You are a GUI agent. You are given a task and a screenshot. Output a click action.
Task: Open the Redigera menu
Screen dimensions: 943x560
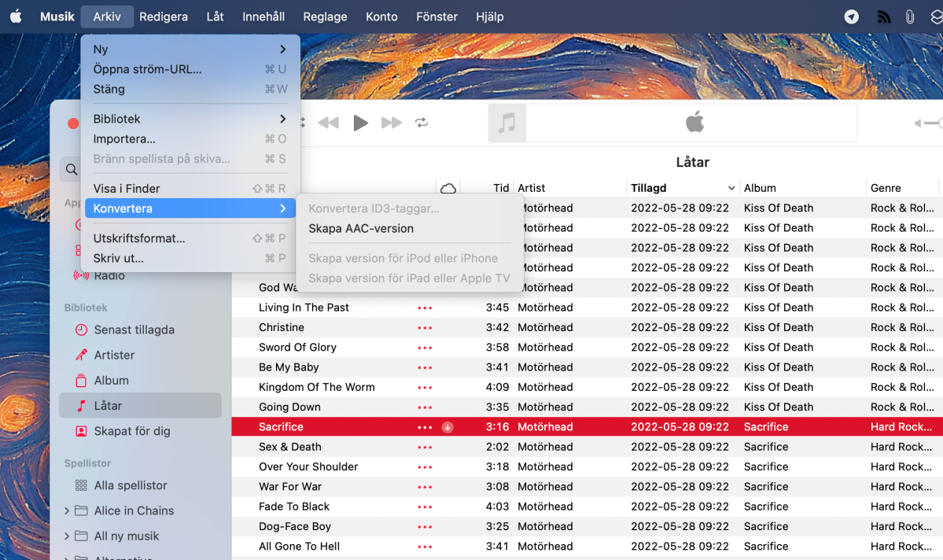coord(164,17)
